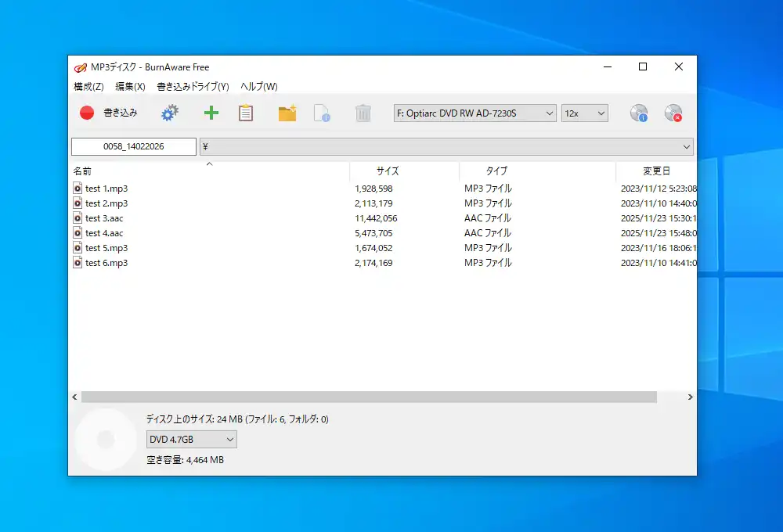The image size is (783, 532).
Task: Expand the ¥ path dropdown
Action: coord(687,146)
